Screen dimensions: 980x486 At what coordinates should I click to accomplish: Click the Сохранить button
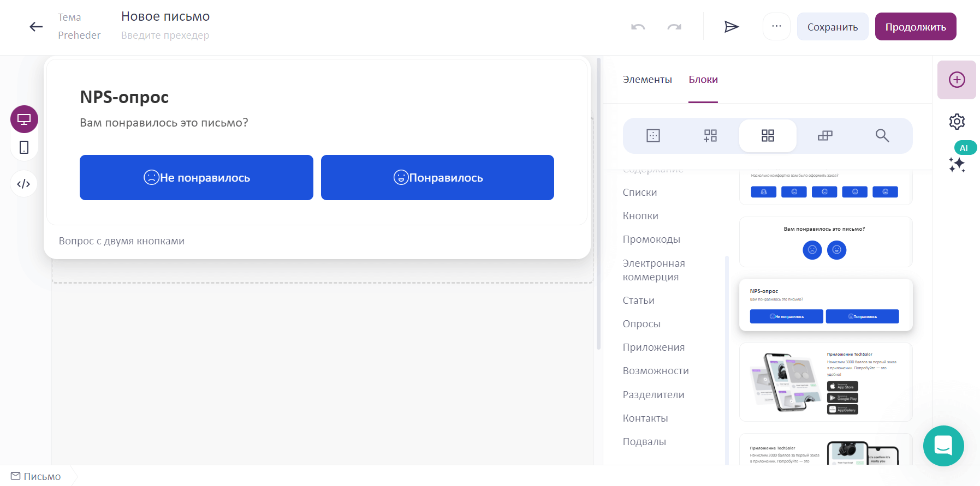833,27
